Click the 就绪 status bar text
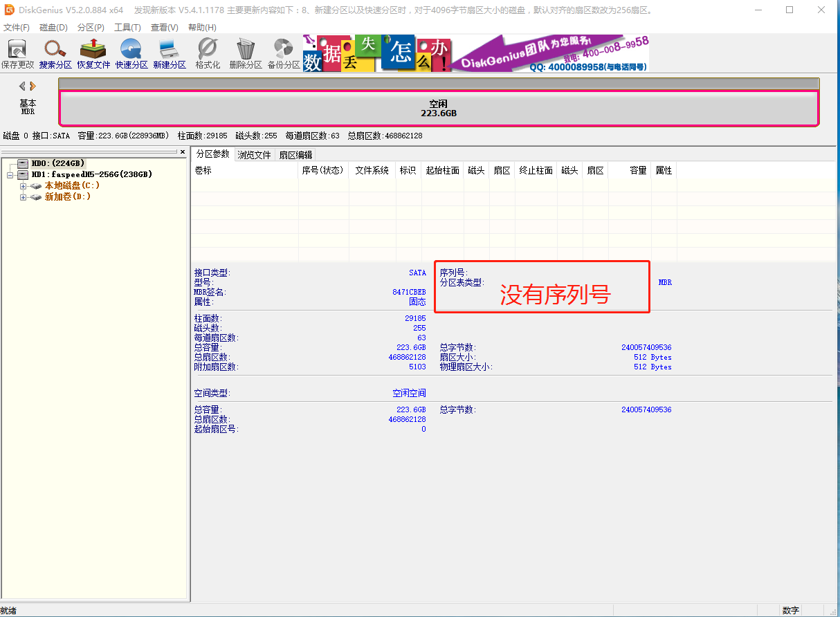This screenshot has width=840, height=617. 8,611
